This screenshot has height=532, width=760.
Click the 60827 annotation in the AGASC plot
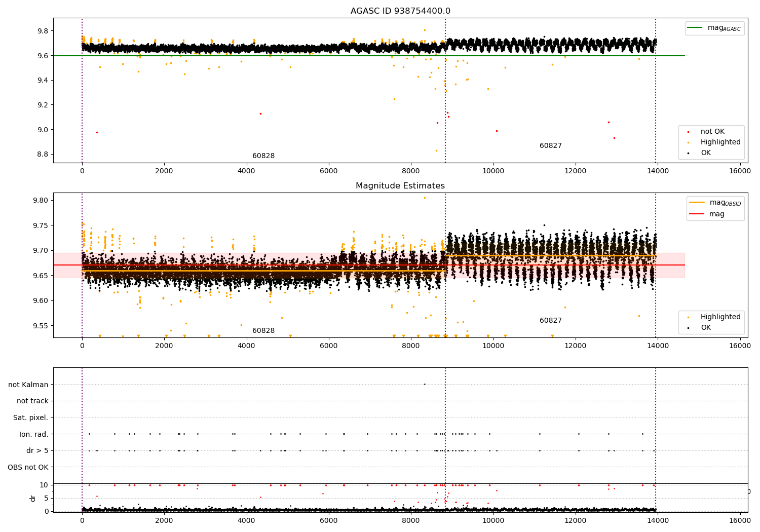click(551, 146)
